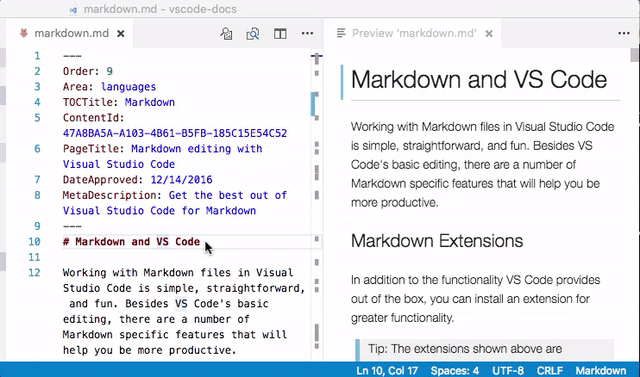The image size is (640, 377).
Task: Click line number 10 in gutter
Action: pyautogui.click(x=35, y=242)
